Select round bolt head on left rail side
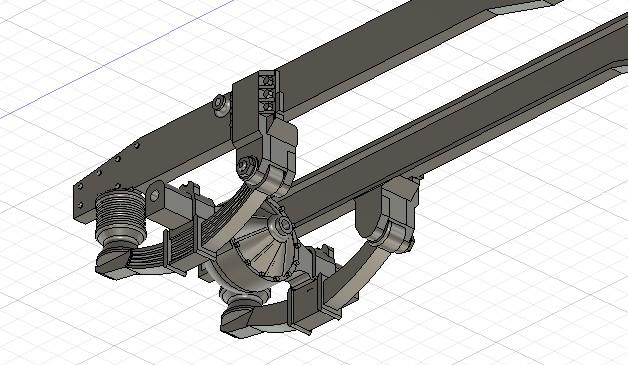 (x=219, y=103)
